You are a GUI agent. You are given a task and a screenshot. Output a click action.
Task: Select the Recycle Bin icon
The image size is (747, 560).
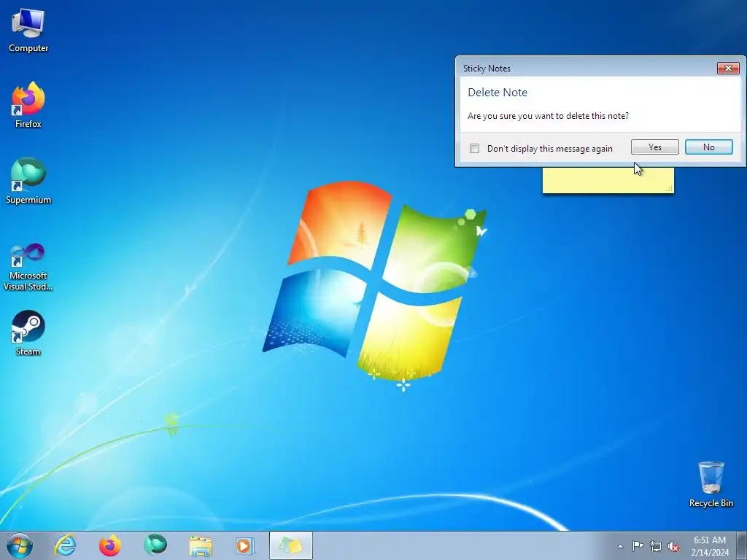[711, 484]
